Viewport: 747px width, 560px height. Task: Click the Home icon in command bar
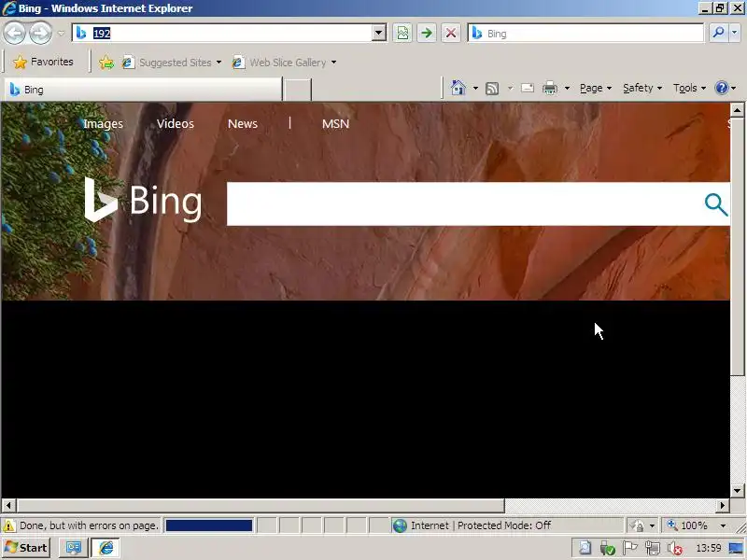458,88
